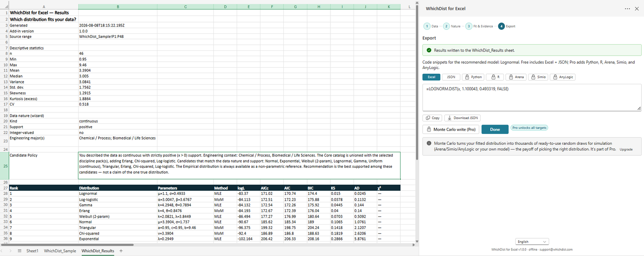
Task: Click the horizontal scrollbar right arrow
Action: click(413, 245)
